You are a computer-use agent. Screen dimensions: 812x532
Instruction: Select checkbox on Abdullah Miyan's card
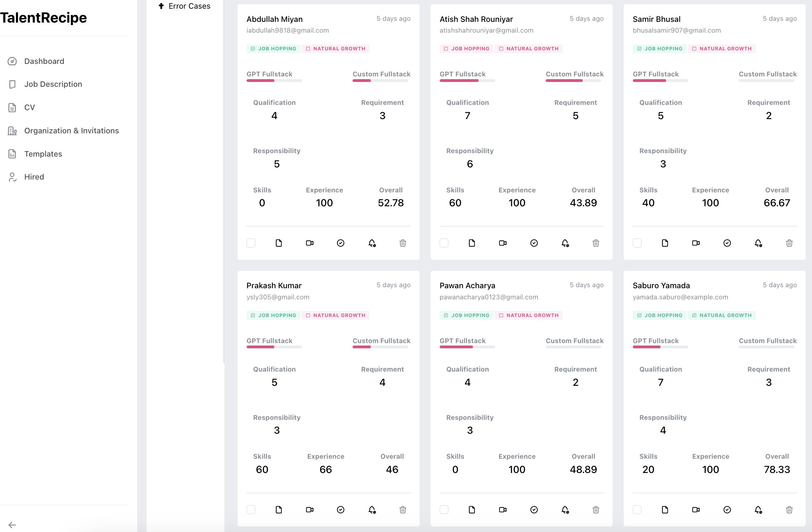[x=251, y=243]
